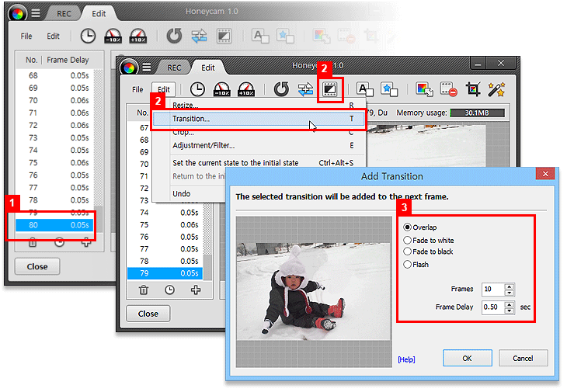567x392 pixels.
Task: Decrease Frame Delay with the down arrow
Action: (x=510, y=310)
